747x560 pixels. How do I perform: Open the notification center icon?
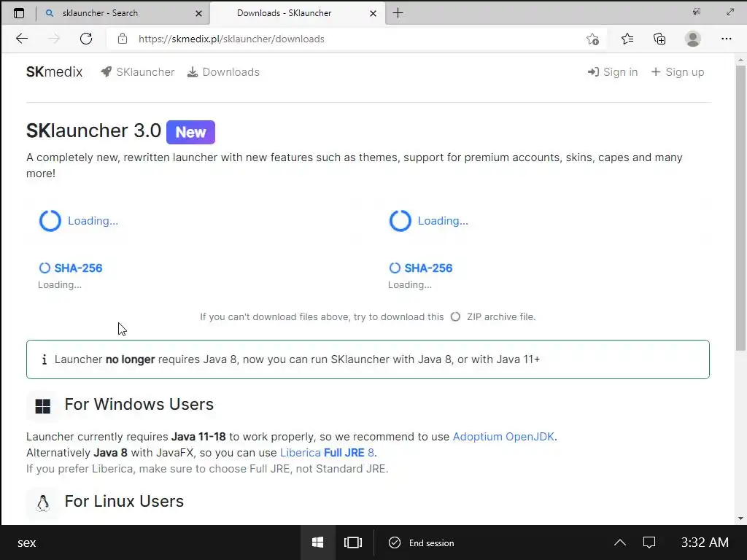point(649,542)
